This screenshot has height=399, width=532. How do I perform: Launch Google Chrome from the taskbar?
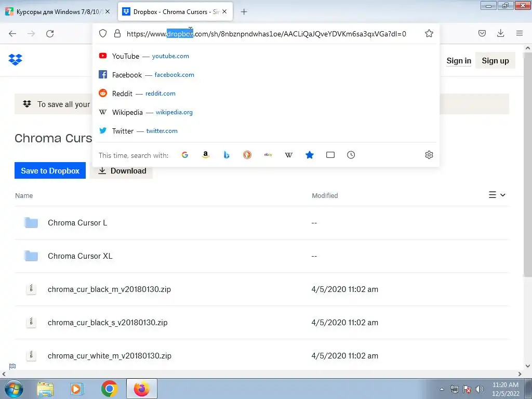click(109, 389)
